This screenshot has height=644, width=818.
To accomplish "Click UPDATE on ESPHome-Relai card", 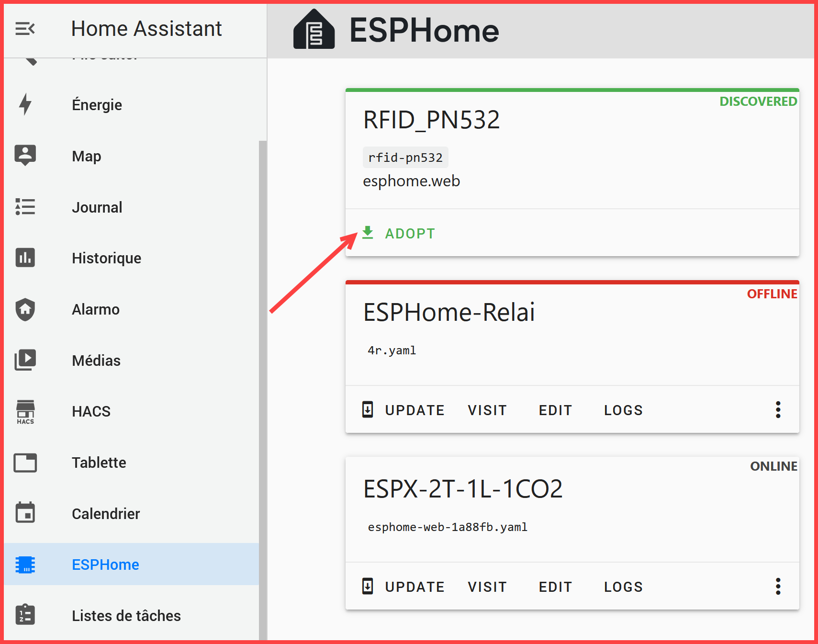I will coord(415,410).
